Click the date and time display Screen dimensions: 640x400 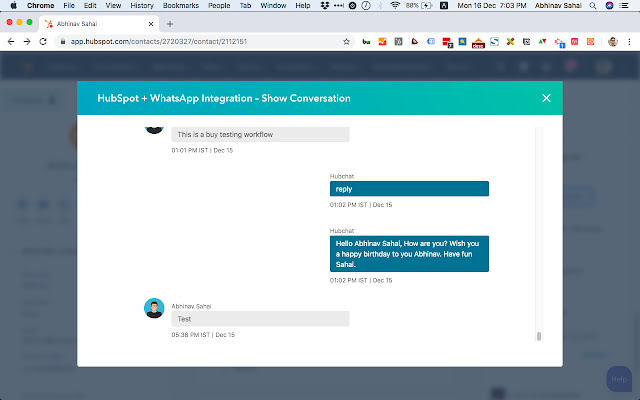pos(491,5)
